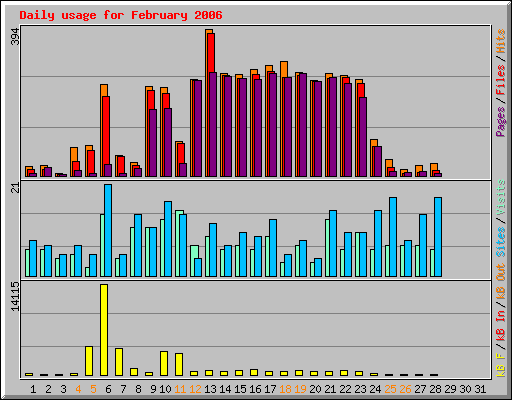Select the orange weekend day "5" label
This screenshot has height=400, width=512.
[x=93, y=389]
